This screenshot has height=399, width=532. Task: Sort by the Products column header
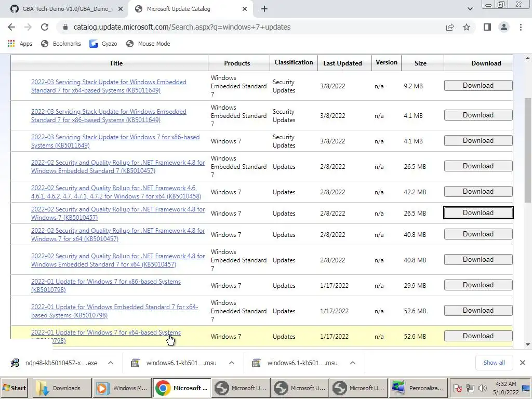point(237,63)
